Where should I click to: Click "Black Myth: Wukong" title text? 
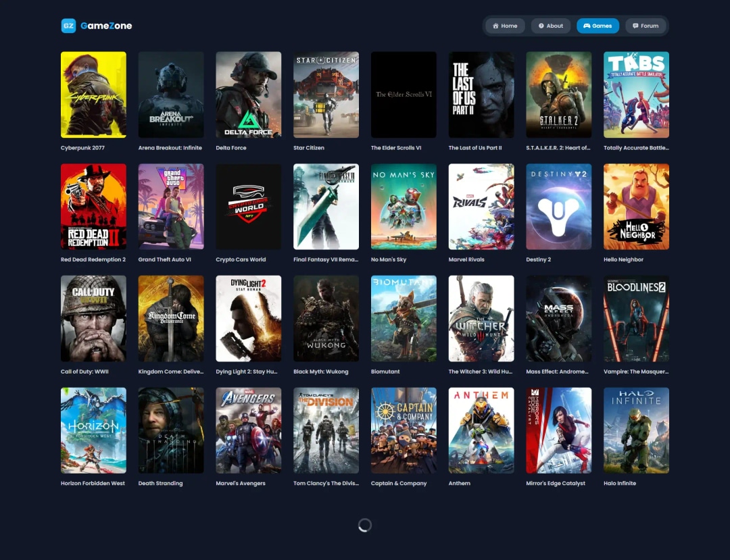pos(321,372)
